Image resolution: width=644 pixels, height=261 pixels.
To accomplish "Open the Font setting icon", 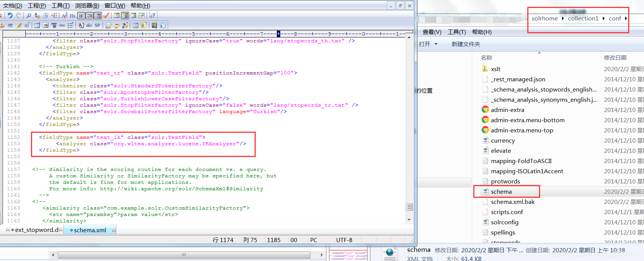I will click(65, 16).
